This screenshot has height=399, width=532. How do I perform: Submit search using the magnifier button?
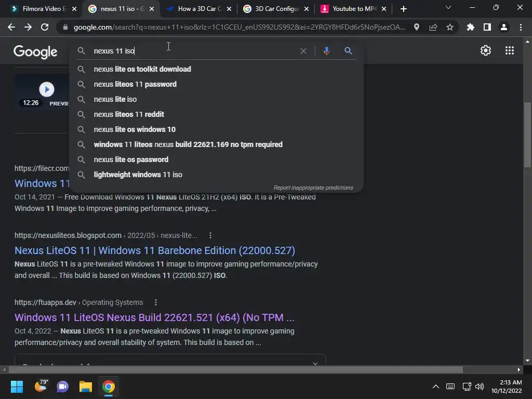pos(348,51)
